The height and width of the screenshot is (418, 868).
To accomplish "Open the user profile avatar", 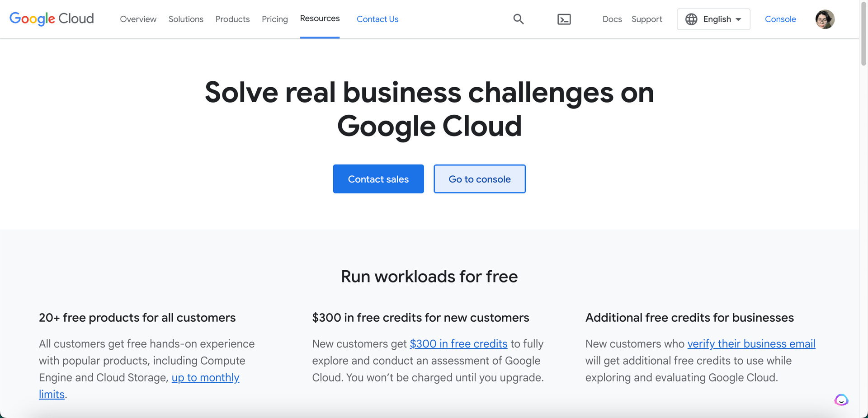I will [825, 19].
